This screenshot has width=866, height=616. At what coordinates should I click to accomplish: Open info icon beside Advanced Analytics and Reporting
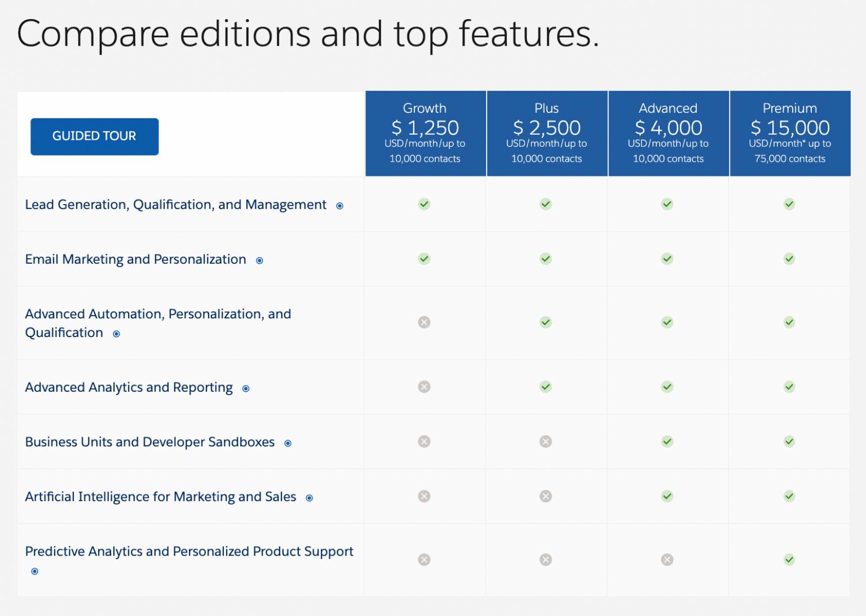tap(246, 389)
